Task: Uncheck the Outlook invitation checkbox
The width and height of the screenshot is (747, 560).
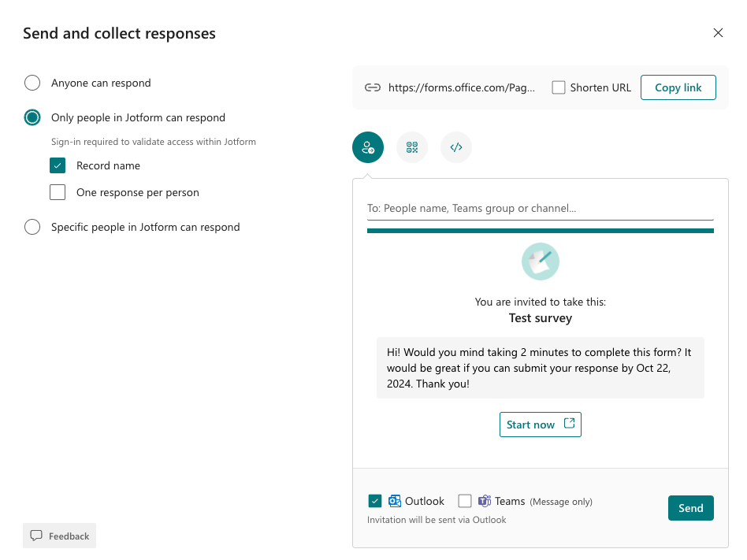Action: [x=375, y=501]
